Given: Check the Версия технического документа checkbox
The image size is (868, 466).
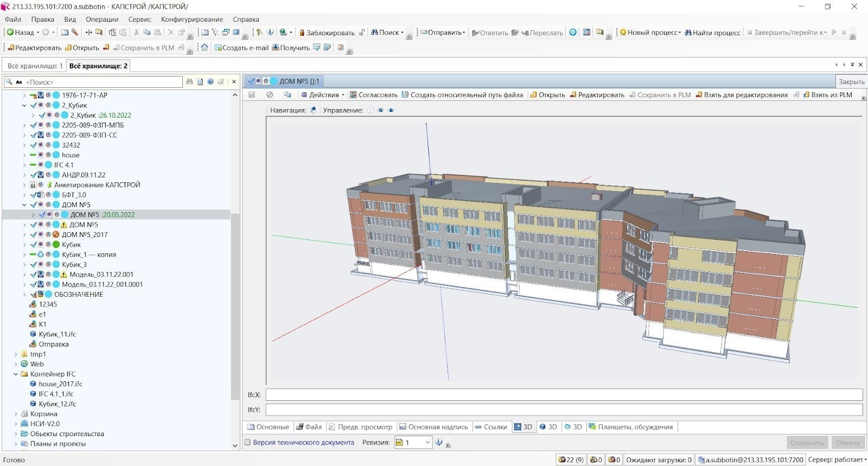Looking at the screenshot, I should (x=247, y=443).
